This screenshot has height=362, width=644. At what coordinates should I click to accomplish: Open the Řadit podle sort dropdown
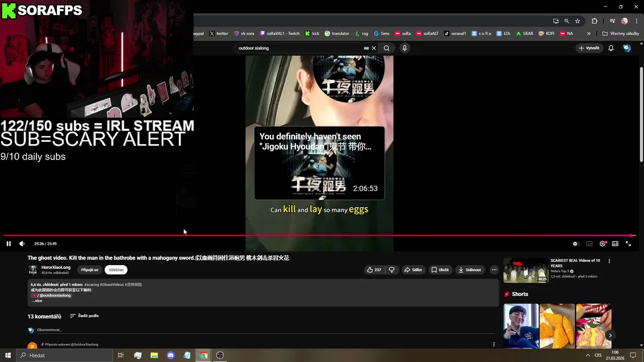pyautogui.click(x=84, y=316)
